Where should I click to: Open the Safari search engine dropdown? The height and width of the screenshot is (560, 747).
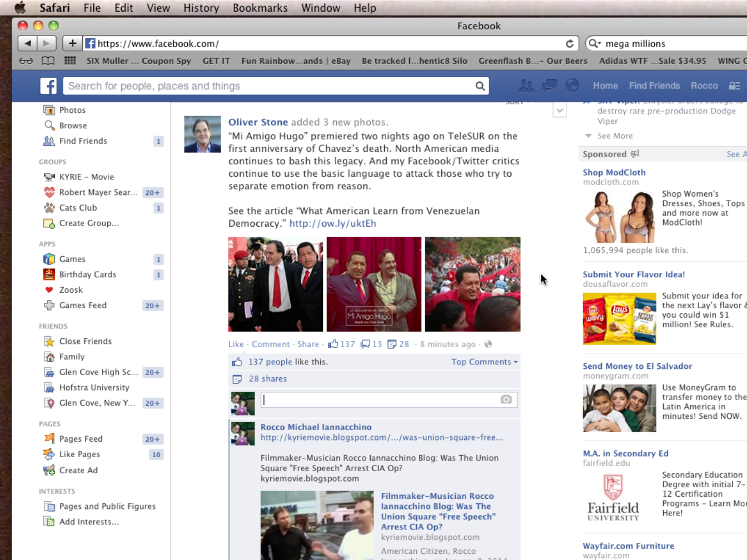tap(595, 43)
